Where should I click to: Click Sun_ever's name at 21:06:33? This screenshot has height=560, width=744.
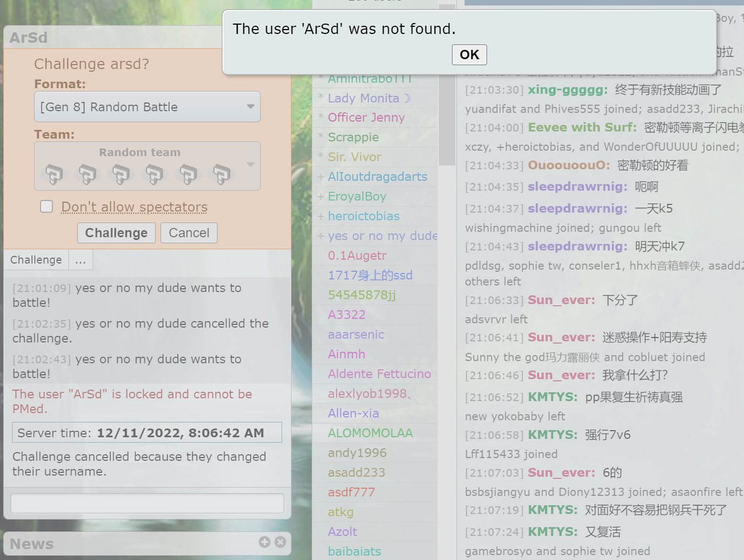562,300
